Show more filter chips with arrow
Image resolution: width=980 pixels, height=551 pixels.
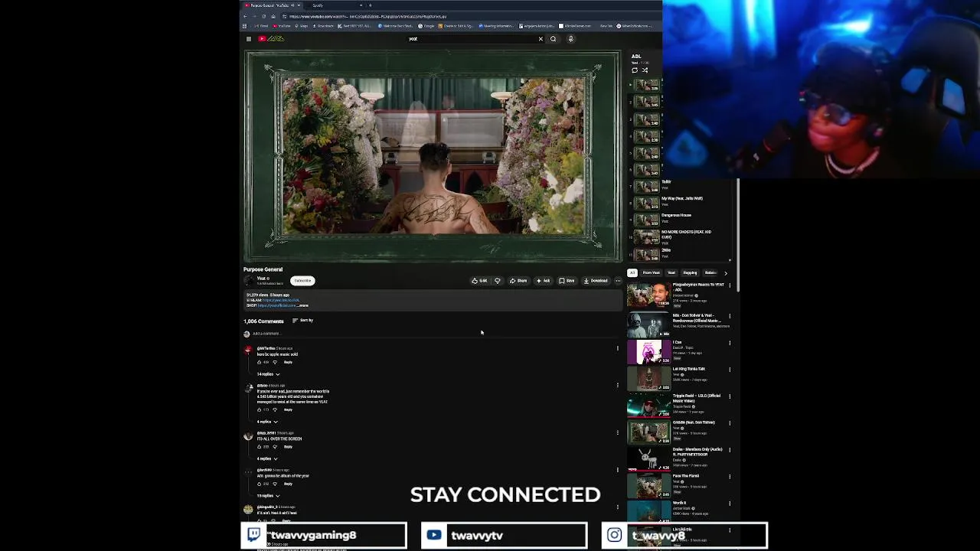pyautogui.click(x=726, y=272)
